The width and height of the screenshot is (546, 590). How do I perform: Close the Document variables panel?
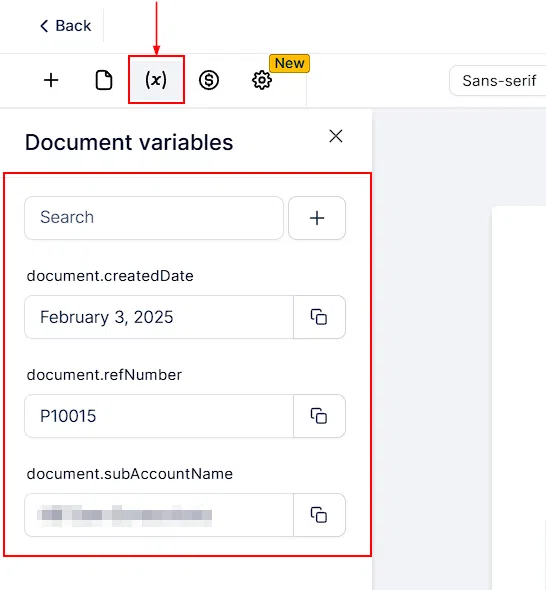click(336, 136)
